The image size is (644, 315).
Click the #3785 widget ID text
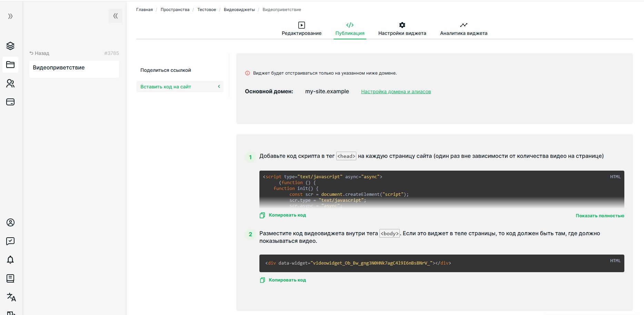tap(111, 53)
